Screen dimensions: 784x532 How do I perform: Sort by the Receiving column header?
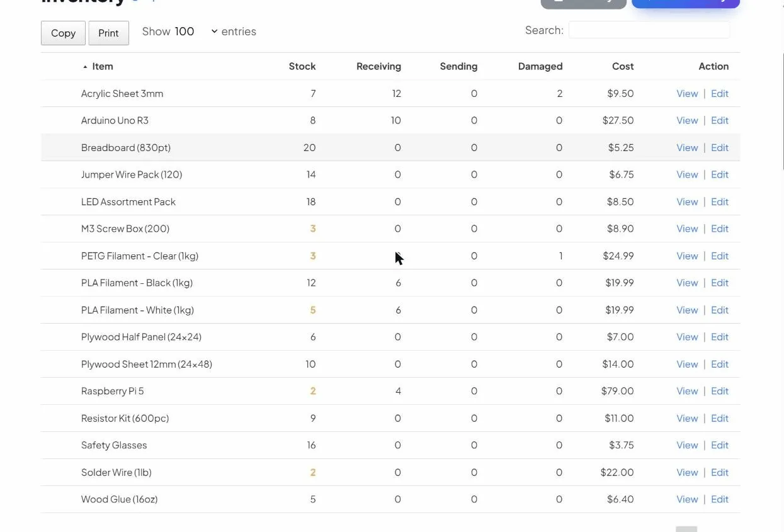coord(378,66)
